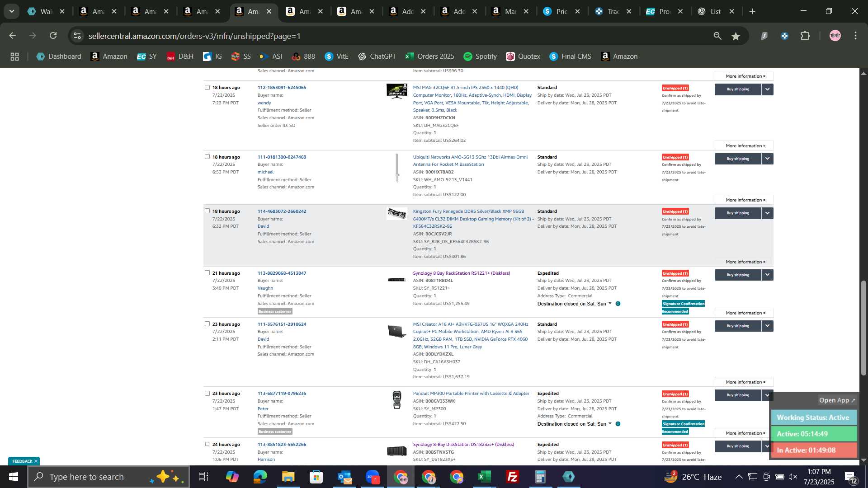Open the D&H bookmark

click(x=180, y=56)
